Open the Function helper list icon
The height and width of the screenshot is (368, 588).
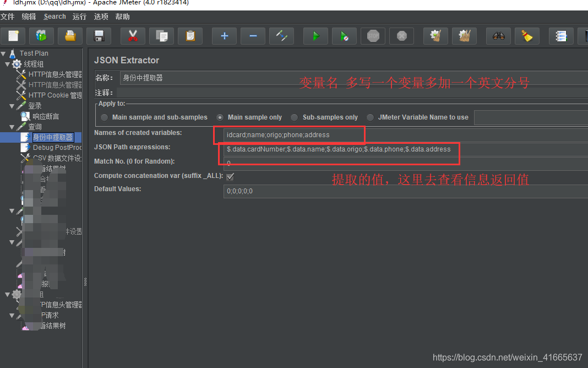(x=561, y=36)
